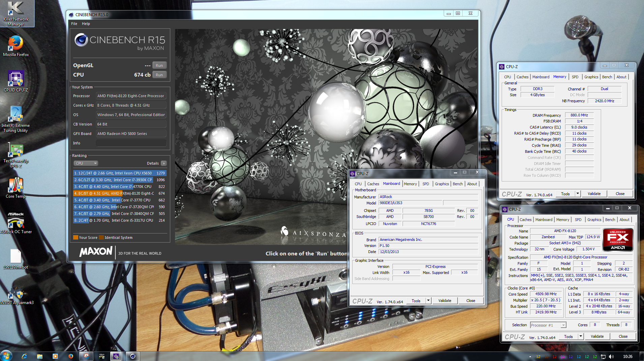Image resolution: width=644 pixels, height=361 pixels.
Task: Click the Memory CPU-Z window title icon
Action: [x=502, y=67]
